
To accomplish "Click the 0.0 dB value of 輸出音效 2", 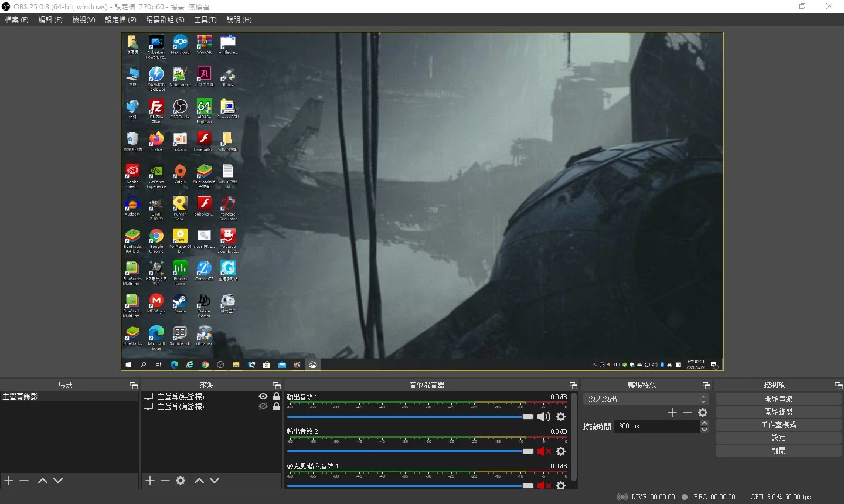I will coord(559,431).
